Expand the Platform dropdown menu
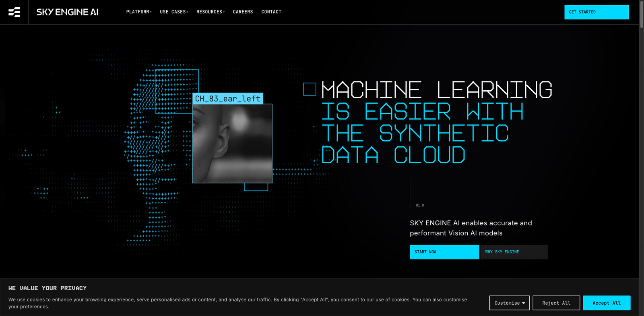This screenshot has width=644, height=316. (x=138, y=12)
